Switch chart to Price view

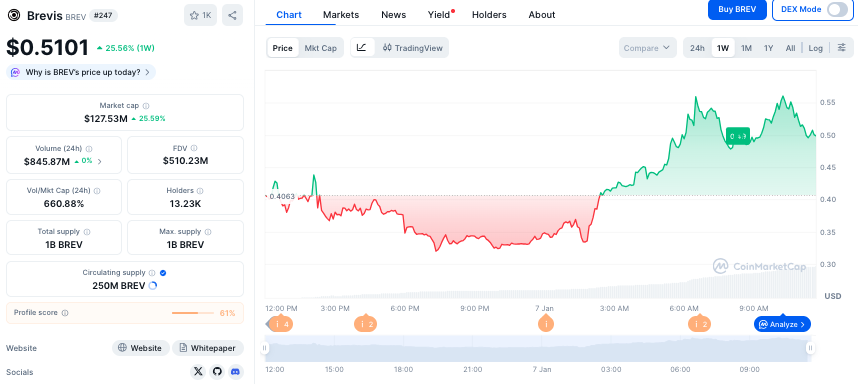click(282, 48)
